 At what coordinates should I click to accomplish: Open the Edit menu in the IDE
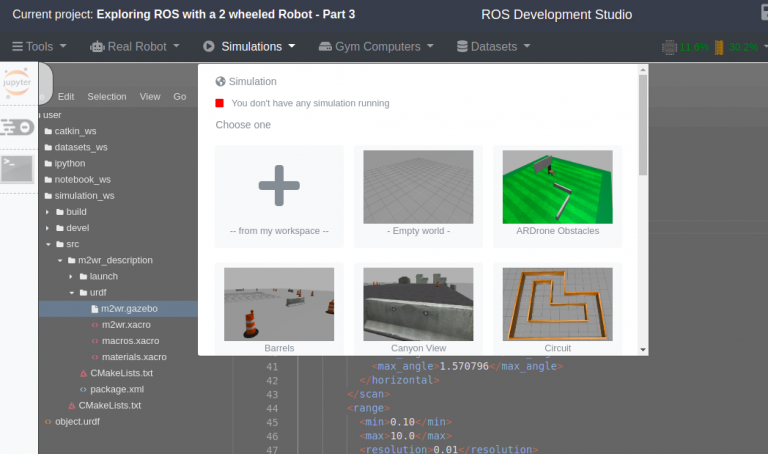(66, 96)
